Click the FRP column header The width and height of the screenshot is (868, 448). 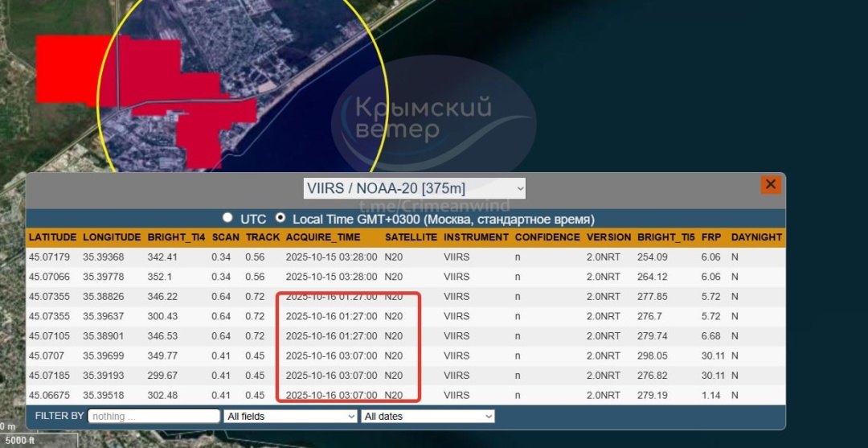(710, 237)
